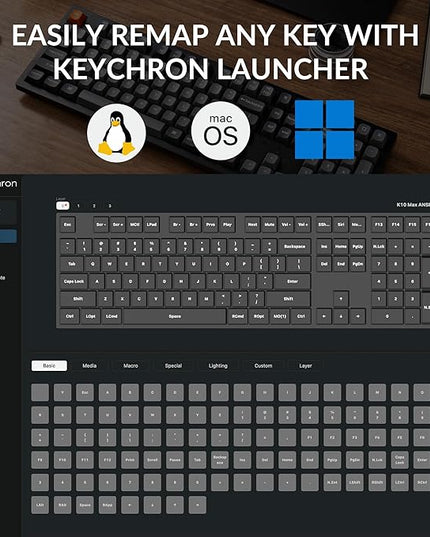Viewport: 430px width, 537px height.
Task: Choose the F1 keycode in the Basic list
Action: [310, 438]
